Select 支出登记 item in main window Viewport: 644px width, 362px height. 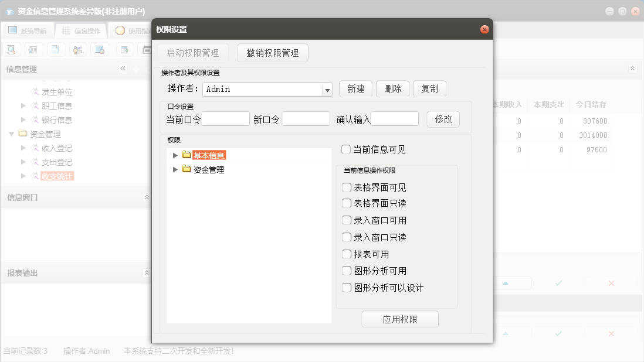pos(57,162)
